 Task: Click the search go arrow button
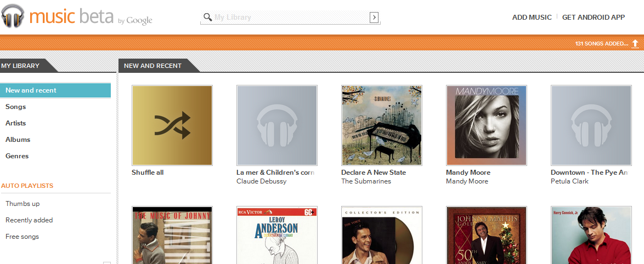click(374, 17)
